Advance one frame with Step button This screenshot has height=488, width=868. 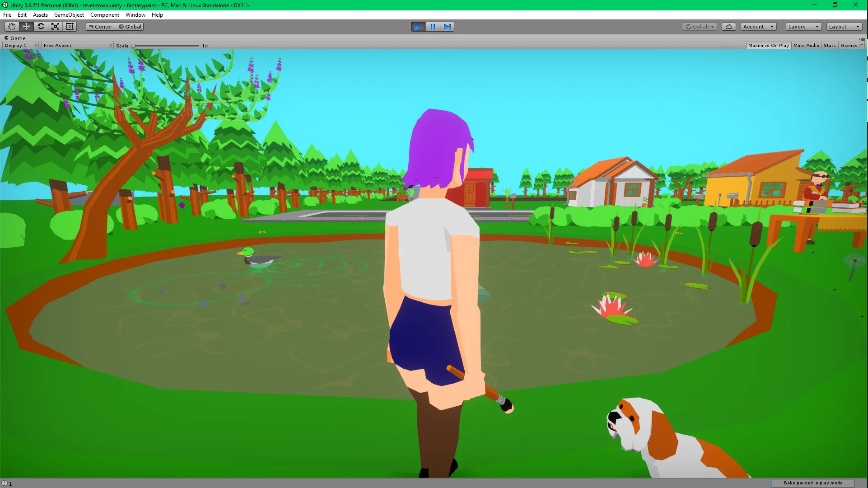(x=447, y=27)
